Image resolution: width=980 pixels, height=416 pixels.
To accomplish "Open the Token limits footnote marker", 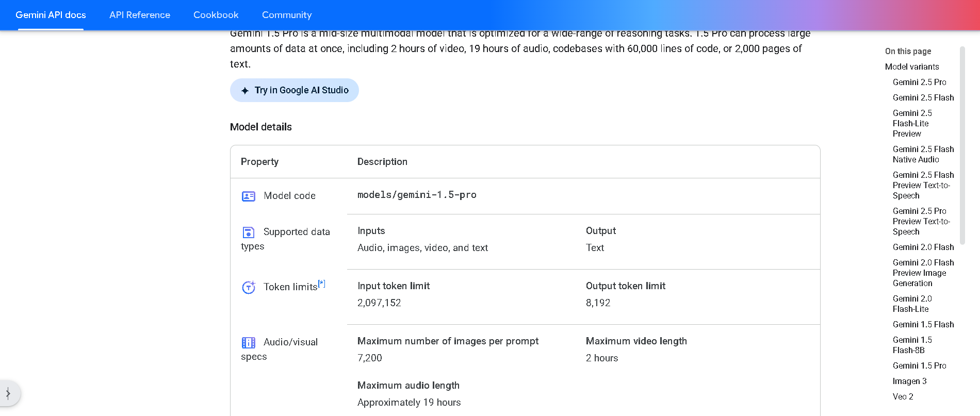I will 322,284.
